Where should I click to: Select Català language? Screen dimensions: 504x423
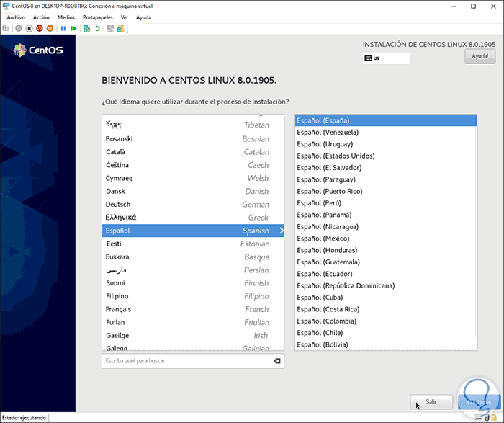coord(193,152)
